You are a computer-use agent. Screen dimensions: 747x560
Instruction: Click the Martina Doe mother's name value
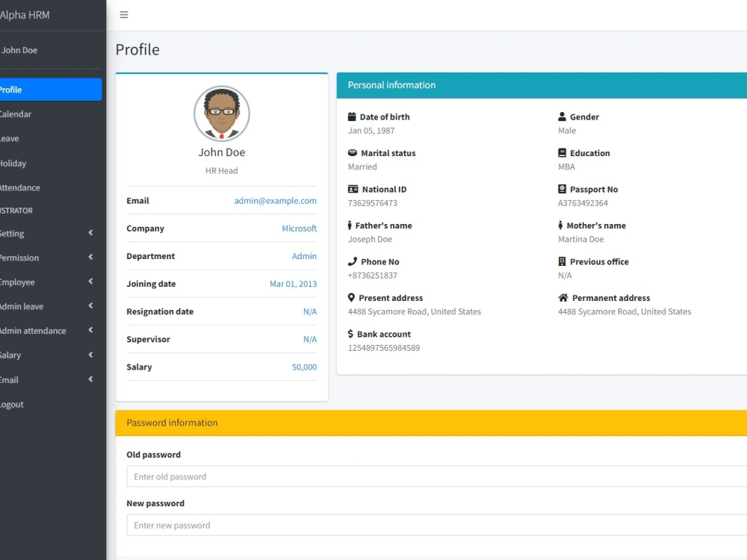pyautogui.click(x=580, y=239)
